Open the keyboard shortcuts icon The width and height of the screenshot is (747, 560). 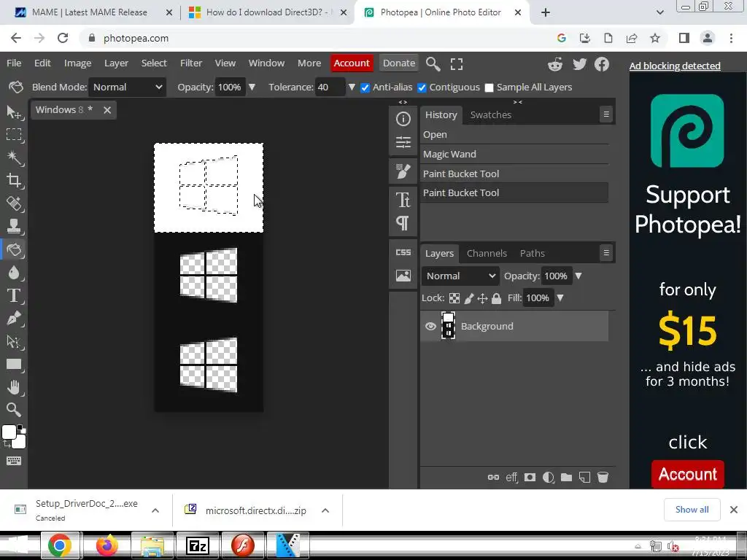coord(14,461)
